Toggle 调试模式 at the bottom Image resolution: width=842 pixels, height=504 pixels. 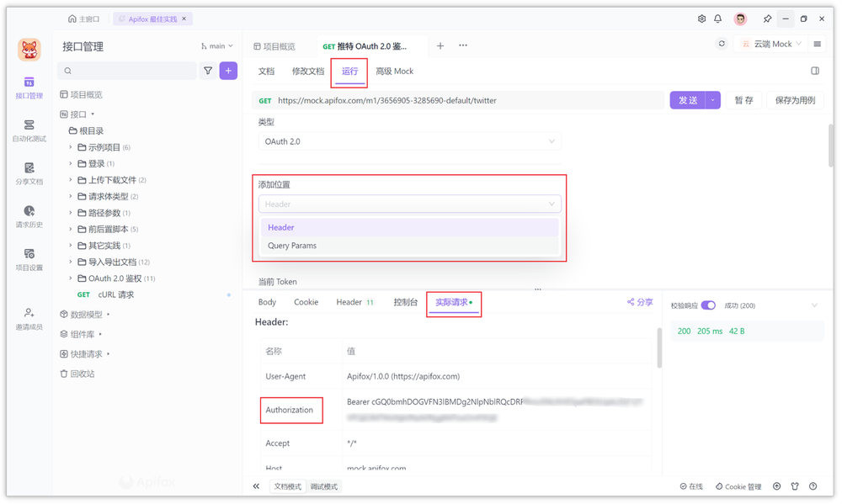point(323,486)
